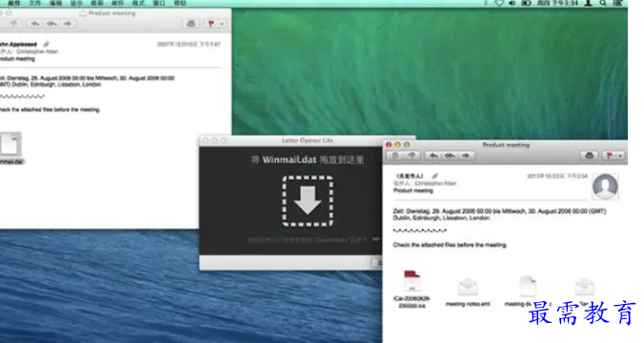This screenshot has height=343, width=644.
Task: Click the sender name John Appleseed
Action: (18, 44)
